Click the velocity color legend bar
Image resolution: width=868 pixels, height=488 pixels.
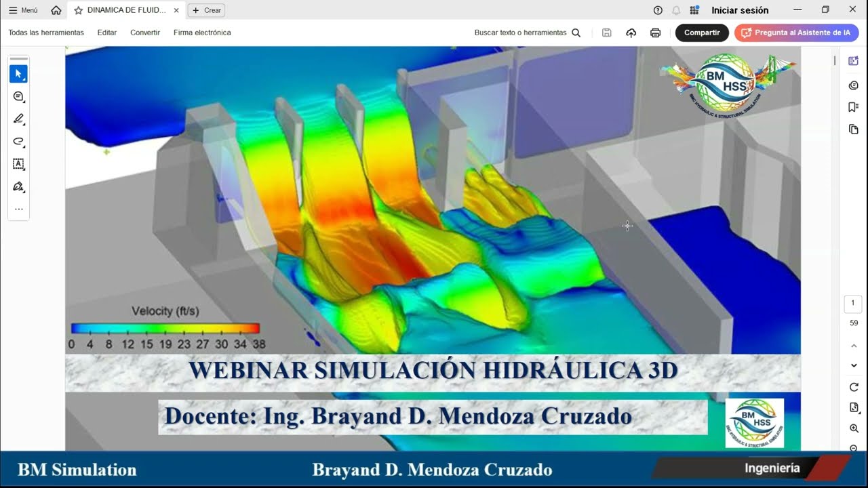tap(165, 329)
